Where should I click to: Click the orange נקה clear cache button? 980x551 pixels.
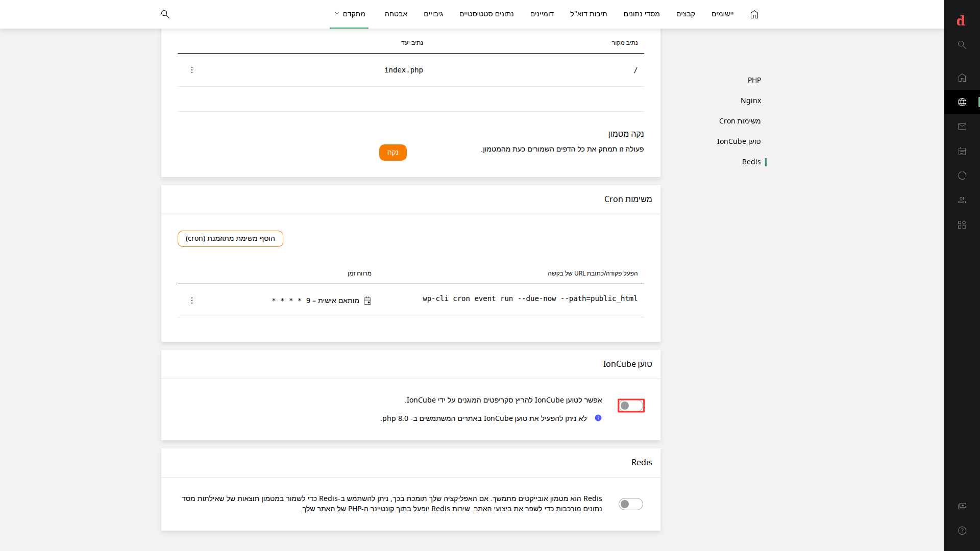[393, 153]
